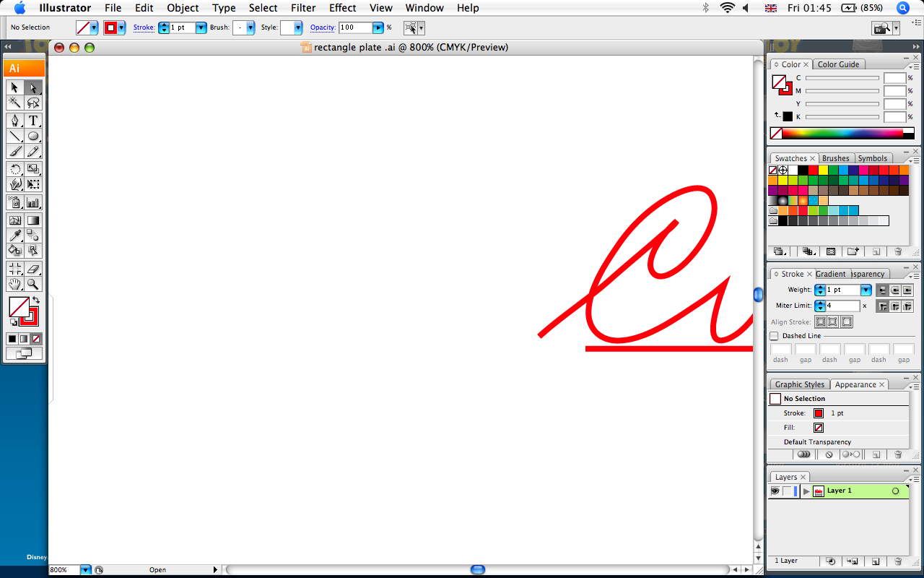Open the Effect menu
Screen dimensions: 924x578
click(343, 8)
